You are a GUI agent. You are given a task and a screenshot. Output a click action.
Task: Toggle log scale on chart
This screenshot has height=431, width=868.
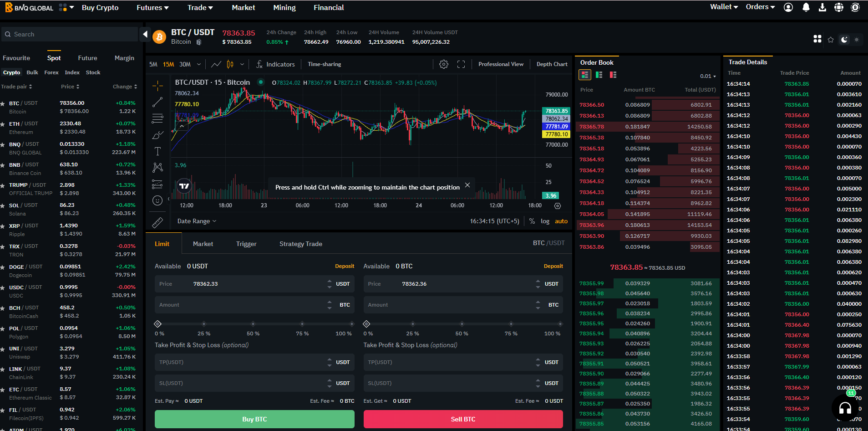(x=545, y=221)
